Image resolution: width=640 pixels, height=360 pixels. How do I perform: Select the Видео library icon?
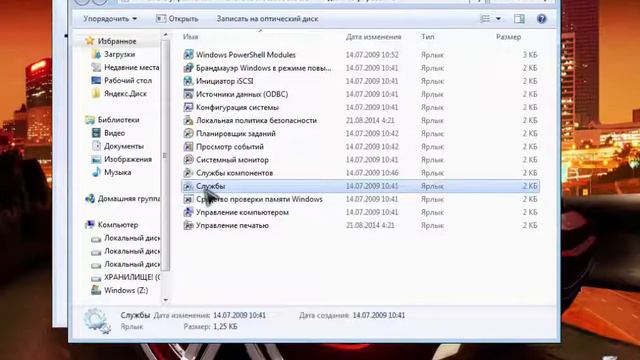pos(96,133)
